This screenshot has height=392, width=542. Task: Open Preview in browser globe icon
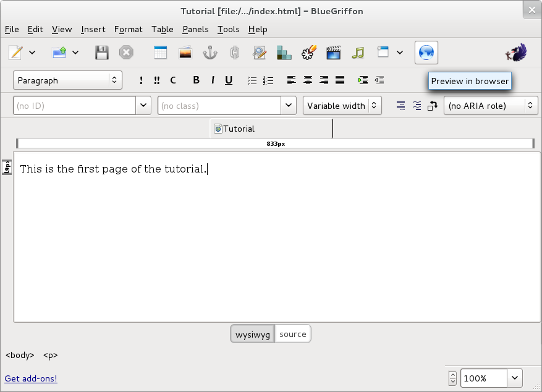(x=426, y=53)
